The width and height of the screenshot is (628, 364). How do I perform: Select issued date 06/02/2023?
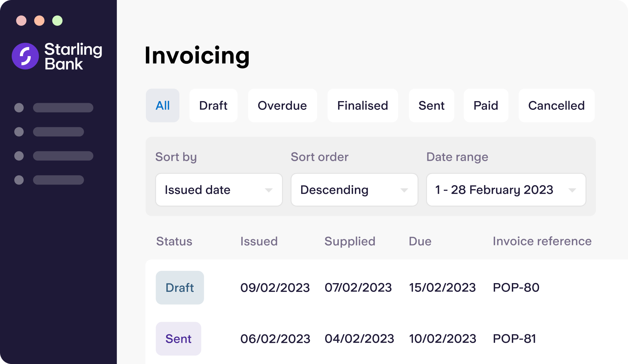tap(275, 339)
